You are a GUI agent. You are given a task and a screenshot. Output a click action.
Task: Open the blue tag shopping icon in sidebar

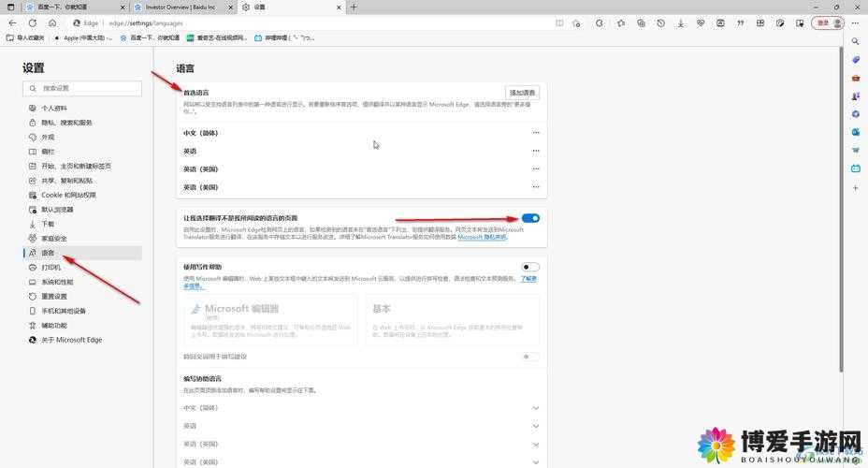point(855,60)
